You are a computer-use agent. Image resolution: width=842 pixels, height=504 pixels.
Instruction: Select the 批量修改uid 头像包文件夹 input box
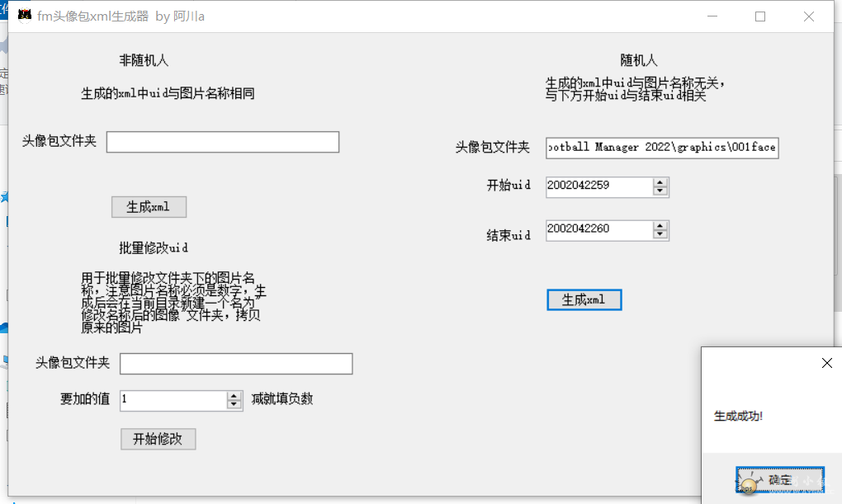click(x=236, y=364)
